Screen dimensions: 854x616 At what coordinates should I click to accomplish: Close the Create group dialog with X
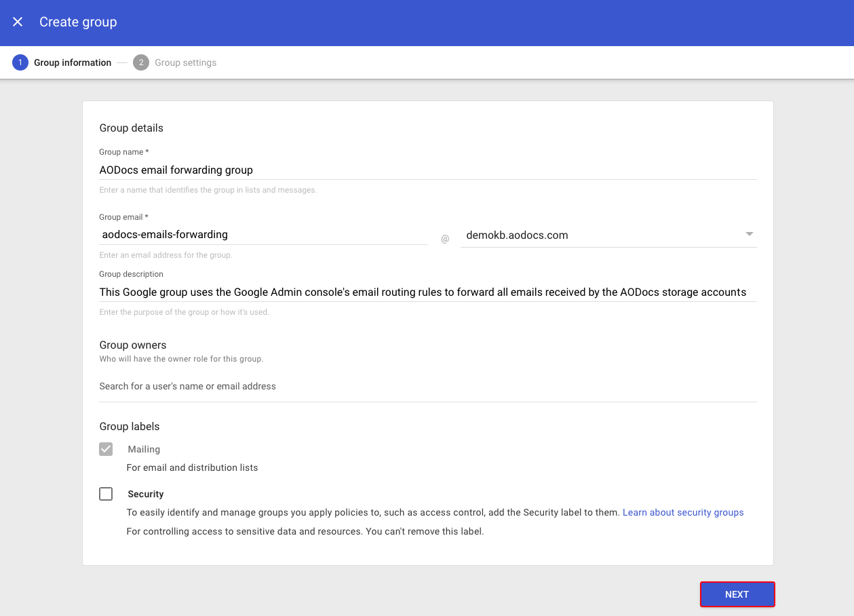coord(18,22)
